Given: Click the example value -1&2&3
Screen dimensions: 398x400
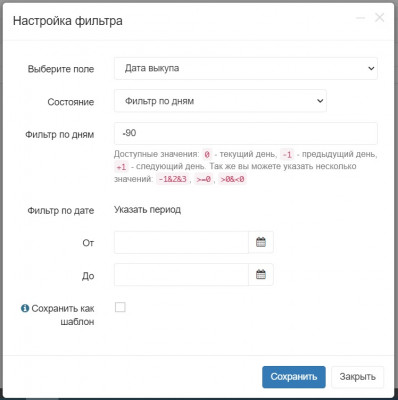Looking at the screenshot, I should pos(172,179).
